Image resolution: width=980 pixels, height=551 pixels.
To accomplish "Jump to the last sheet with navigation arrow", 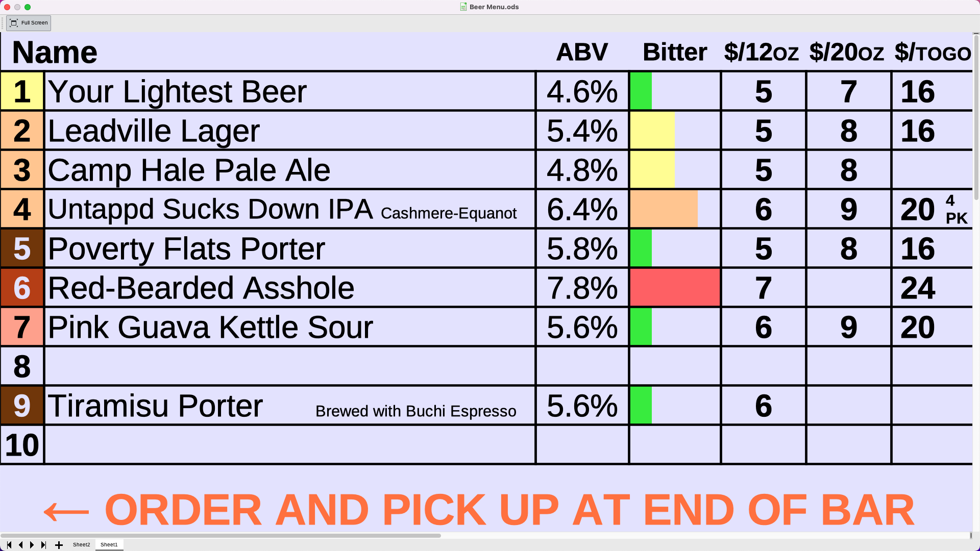I will pos(44,545).
